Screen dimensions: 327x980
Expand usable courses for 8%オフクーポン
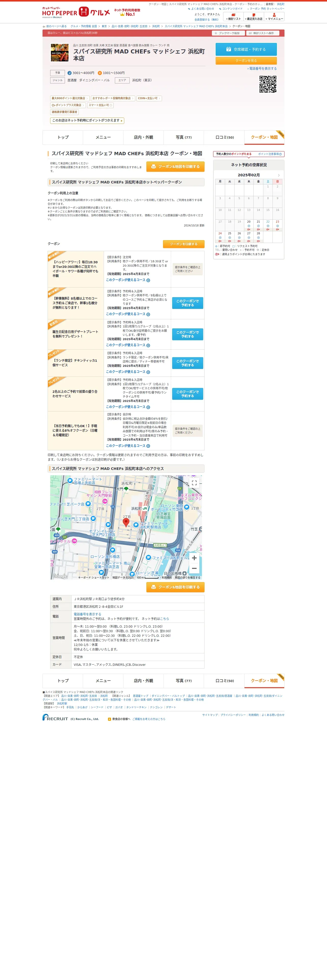(128, 445)
